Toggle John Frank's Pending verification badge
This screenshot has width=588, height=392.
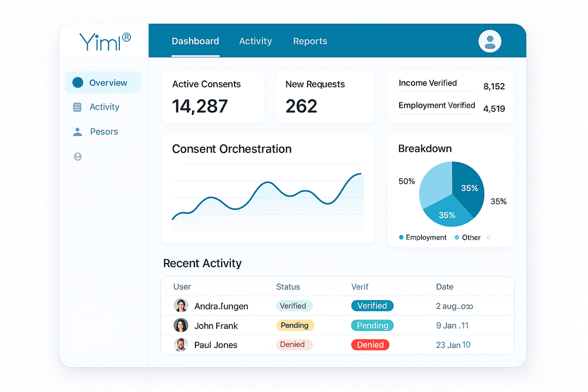(x=372, y=325)
